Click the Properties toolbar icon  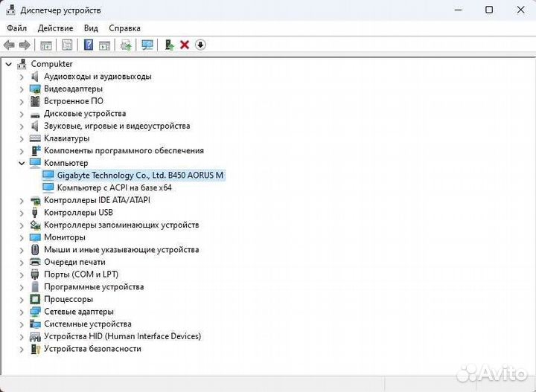[67, 45]
